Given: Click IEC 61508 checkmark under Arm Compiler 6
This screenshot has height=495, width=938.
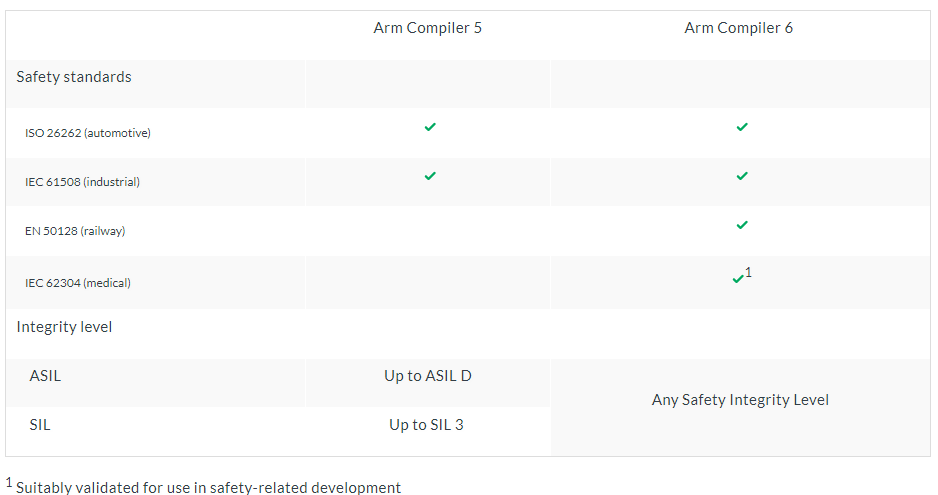Looking at the screenshot, I should coord(742,176).
